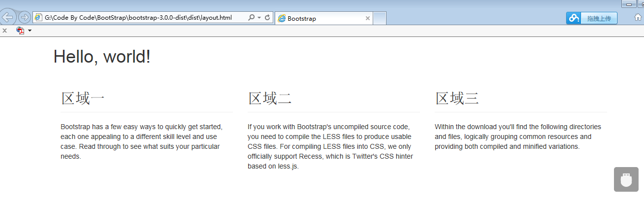Close the PDF toolbar with X
The height and width of the screenshot is (206, 644).
point(4,31)
